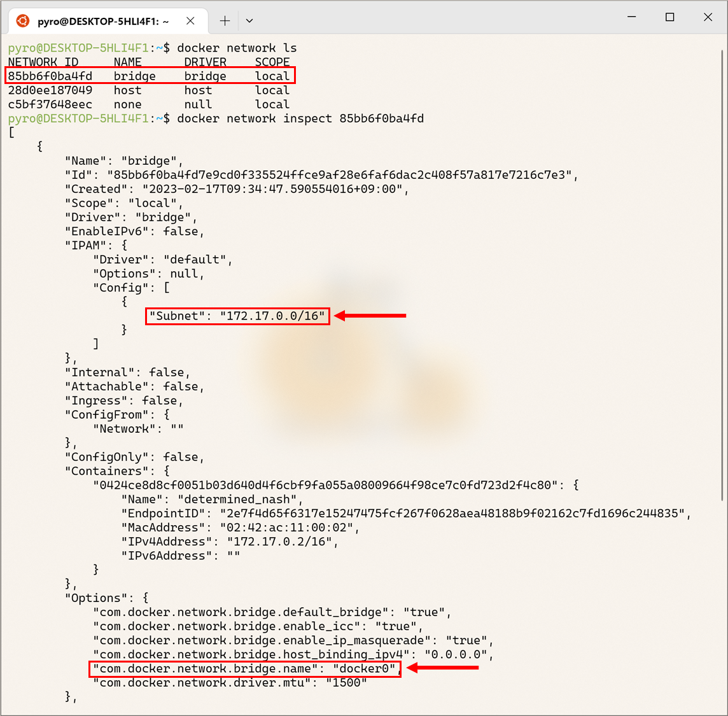
Task: Open the new tab profile dropdown chevron
Action: (x=249, y=21)
